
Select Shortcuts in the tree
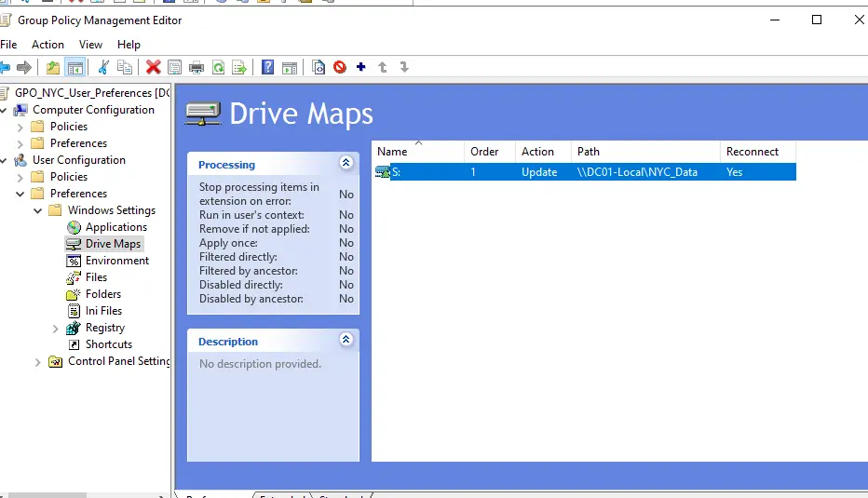click(x=108, y=344)
